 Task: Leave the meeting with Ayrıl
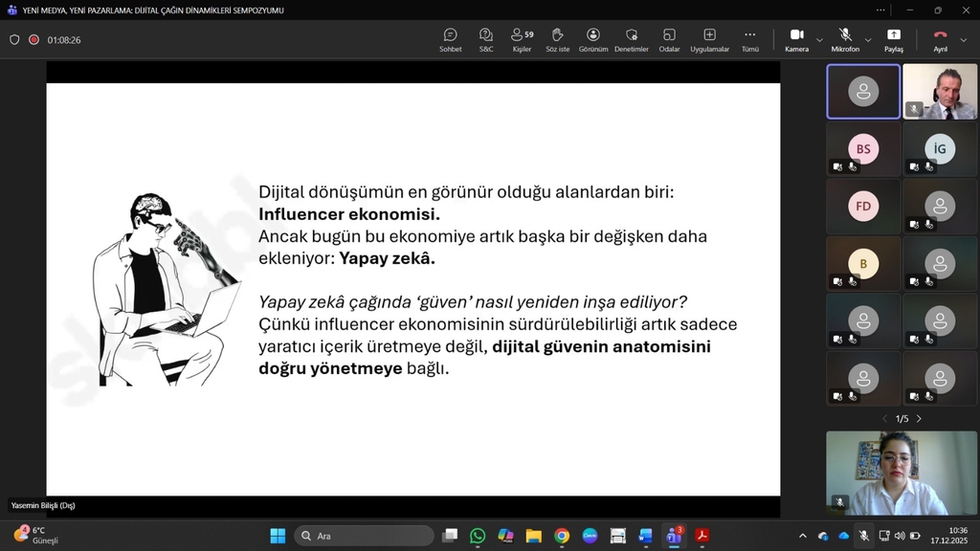(940, 39)
